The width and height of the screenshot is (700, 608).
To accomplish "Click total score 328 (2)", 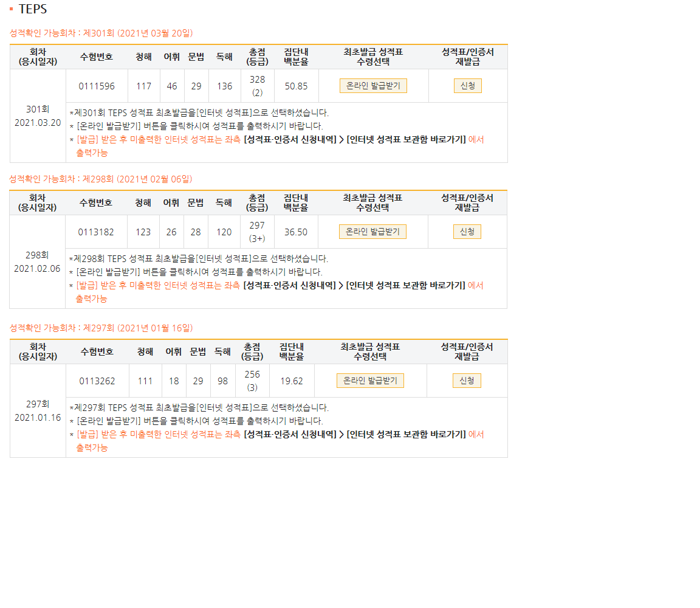I will [257, 86].
